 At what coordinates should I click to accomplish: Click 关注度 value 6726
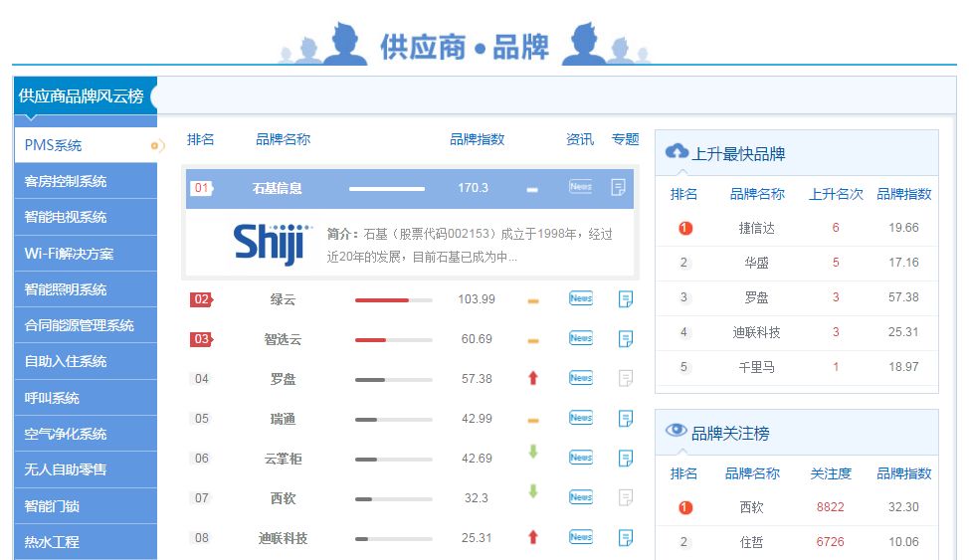[x=830, y=541]
